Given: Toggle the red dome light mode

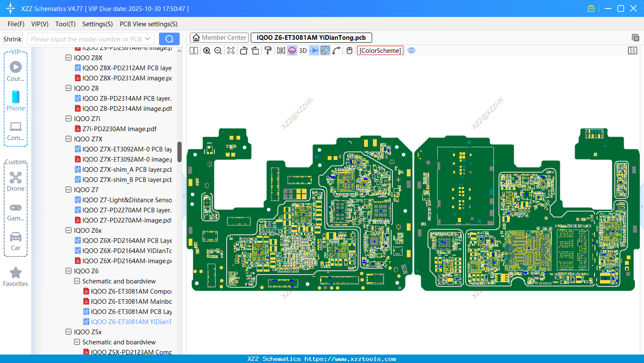Looking at the screenshot, I should click(292, 51).
